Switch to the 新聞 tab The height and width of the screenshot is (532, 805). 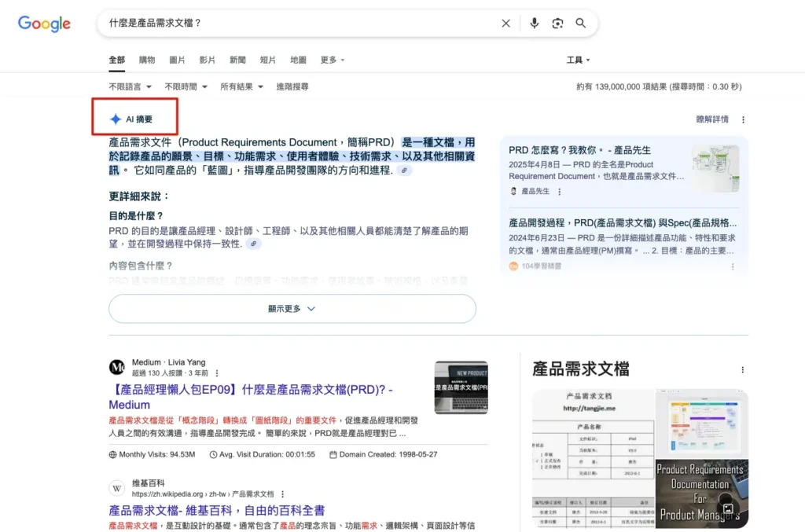coord(237,60)
